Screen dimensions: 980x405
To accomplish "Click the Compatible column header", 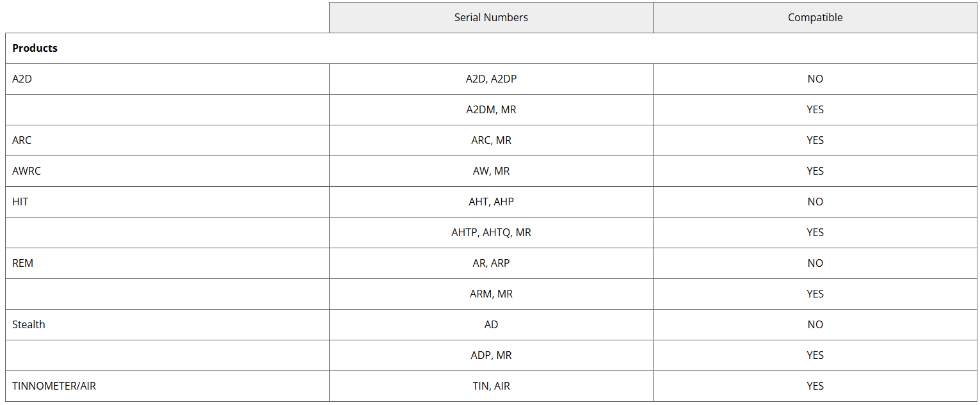I will 815,18.
